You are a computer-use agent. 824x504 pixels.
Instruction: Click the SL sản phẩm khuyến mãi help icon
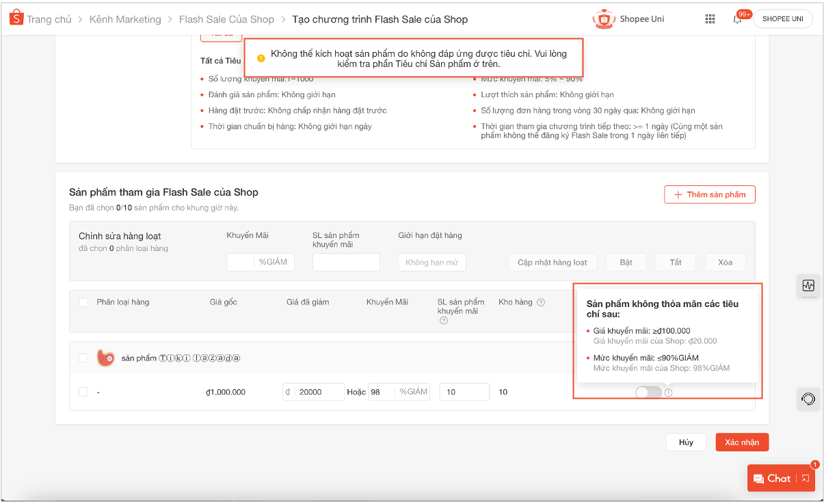(x=443, y=320)
